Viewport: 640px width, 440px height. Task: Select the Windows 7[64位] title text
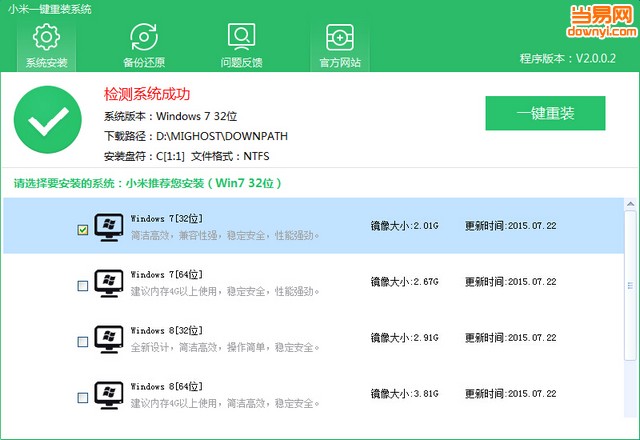(x=166, y=274)
